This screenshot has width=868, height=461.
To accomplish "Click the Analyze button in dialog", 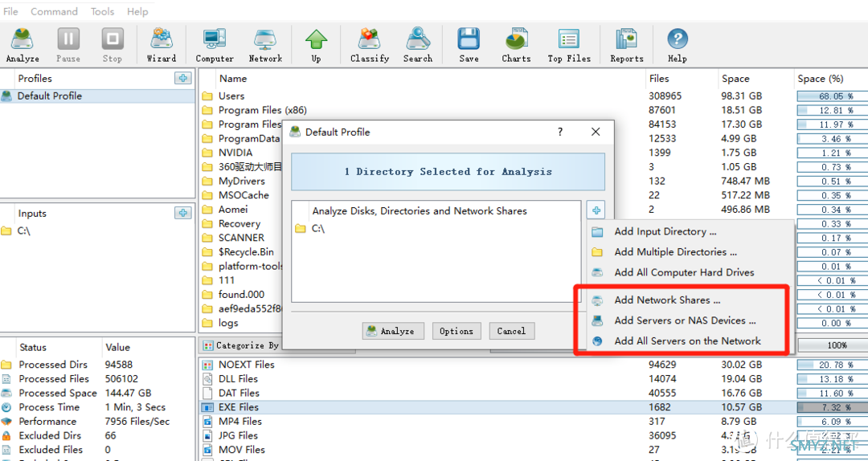I will [x=393, y=331].
